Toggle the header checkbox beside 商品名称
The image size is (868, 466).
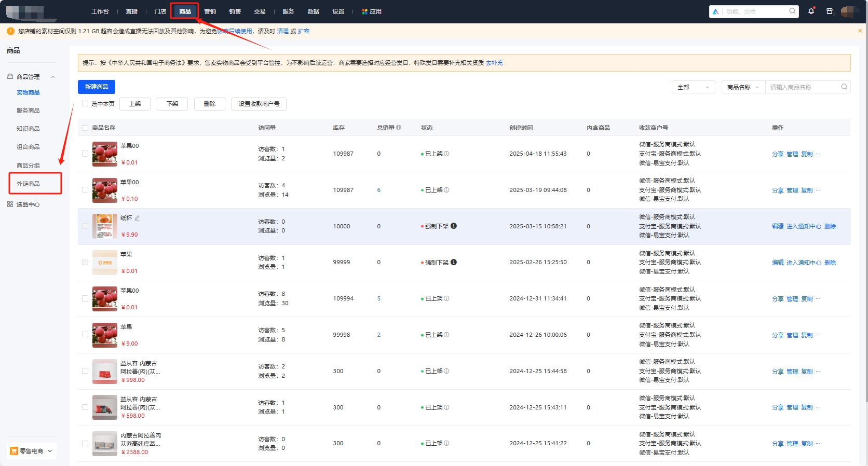[x=85, y=128]
